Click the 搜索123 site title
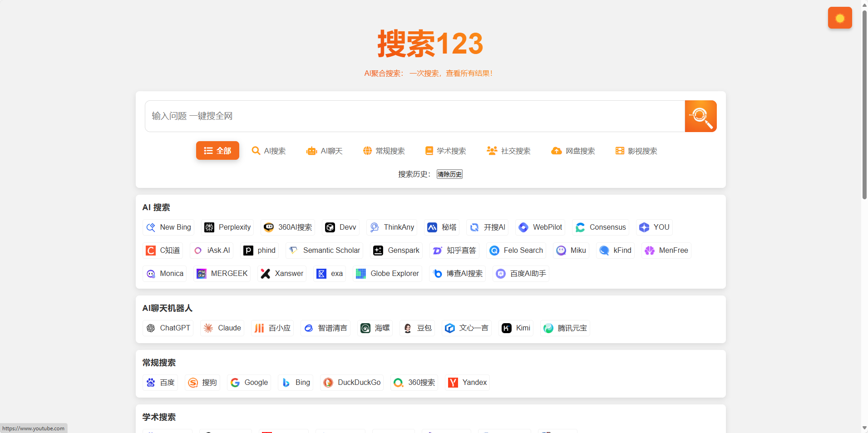 [430, 44]
